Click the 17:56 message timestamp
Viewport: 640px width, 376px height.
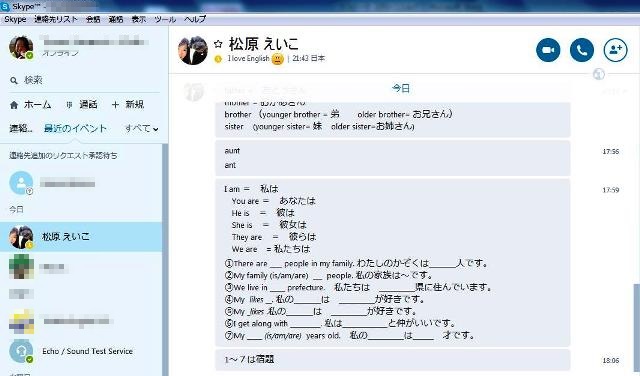click(x=611, y=151)
